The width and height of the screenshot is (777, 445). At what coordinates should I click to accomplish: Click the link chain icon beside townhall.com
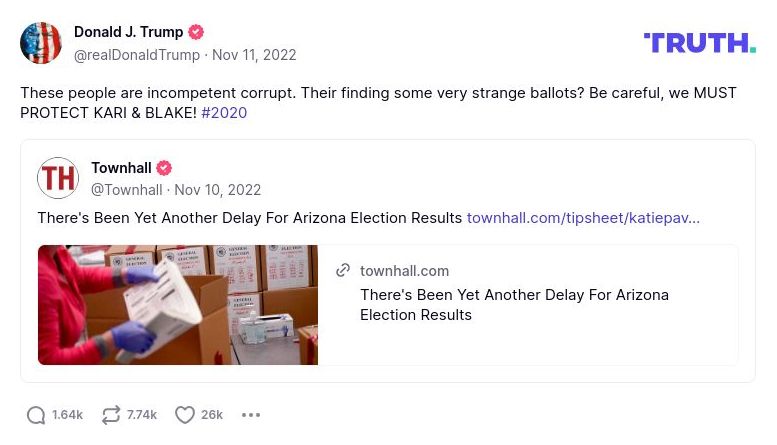coord(343,271)
